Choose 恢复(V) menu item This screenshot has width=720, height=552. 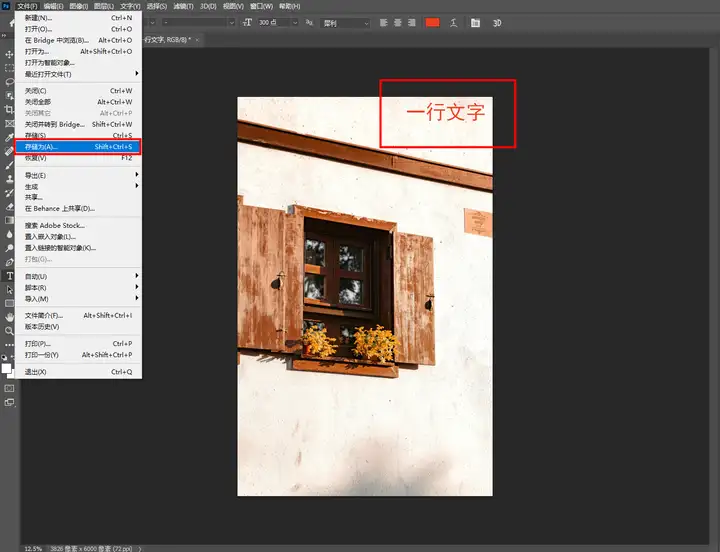click(x=79, y=158)
